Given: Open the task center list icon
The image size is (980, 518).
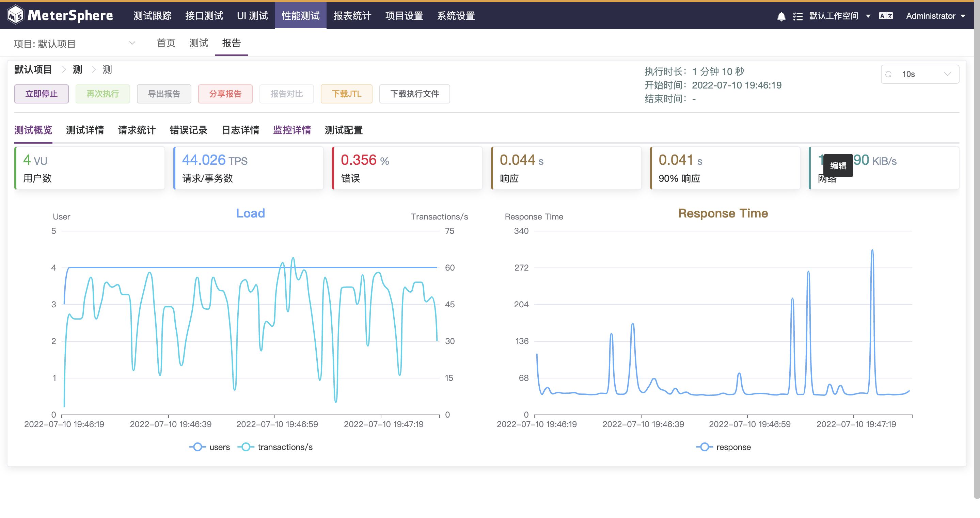Looking at the screenshot, I should [797, 16].
